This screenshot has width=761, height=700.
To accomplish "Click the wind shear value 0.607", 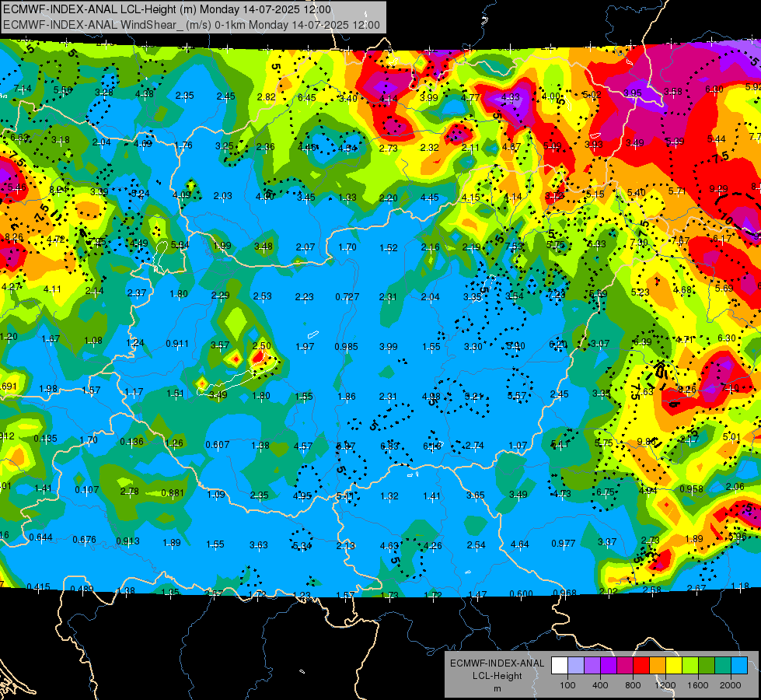I will 218,445.
